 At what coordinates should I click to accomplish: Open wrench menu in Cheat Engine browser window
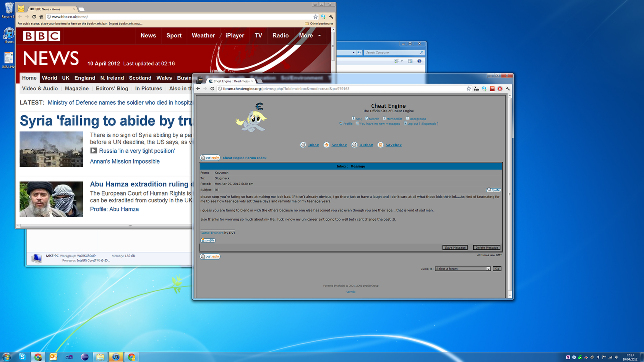coord(508,89)
